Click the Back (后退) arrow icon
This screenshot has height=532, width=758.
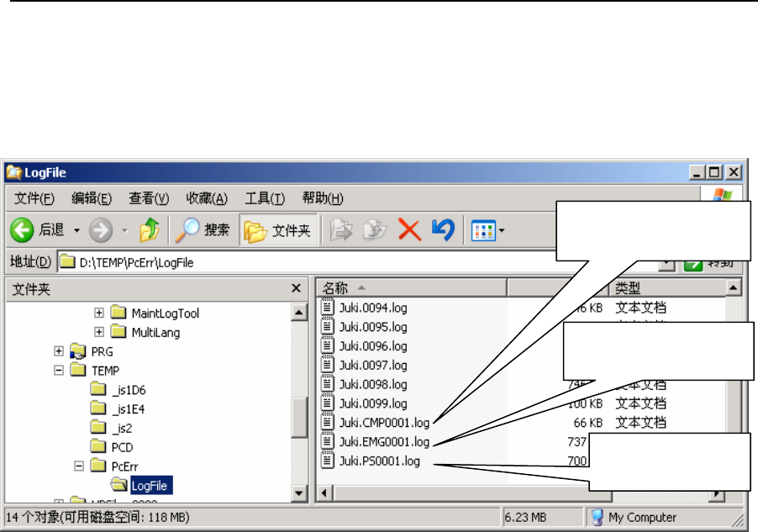22,230
